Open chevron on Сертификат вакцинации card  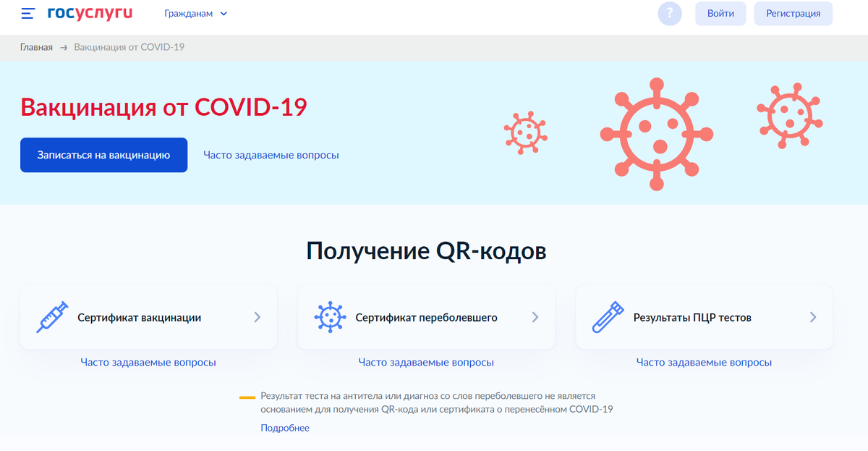pyautogui.click(x=258, y=317)
